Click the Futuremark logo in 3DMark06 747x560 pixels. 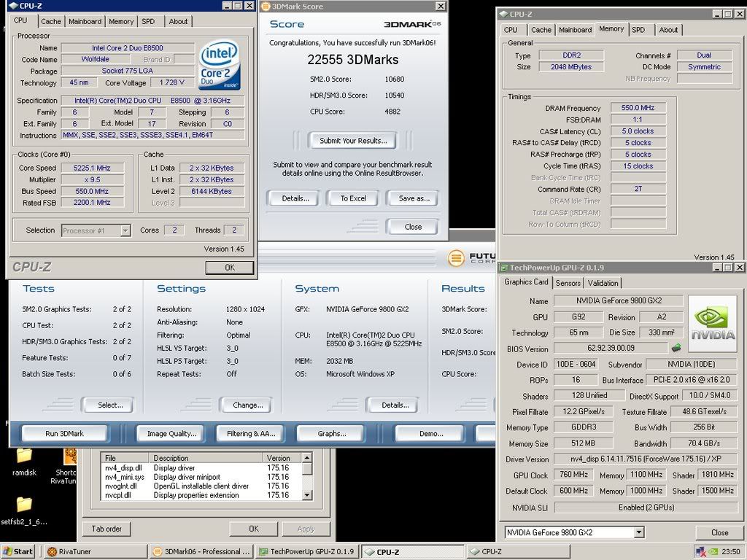pos(456,258)
